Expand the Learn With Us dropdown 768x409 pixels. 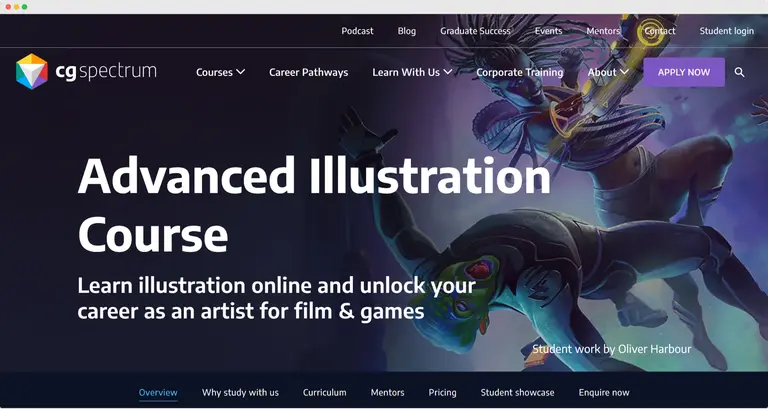point(412,72)
